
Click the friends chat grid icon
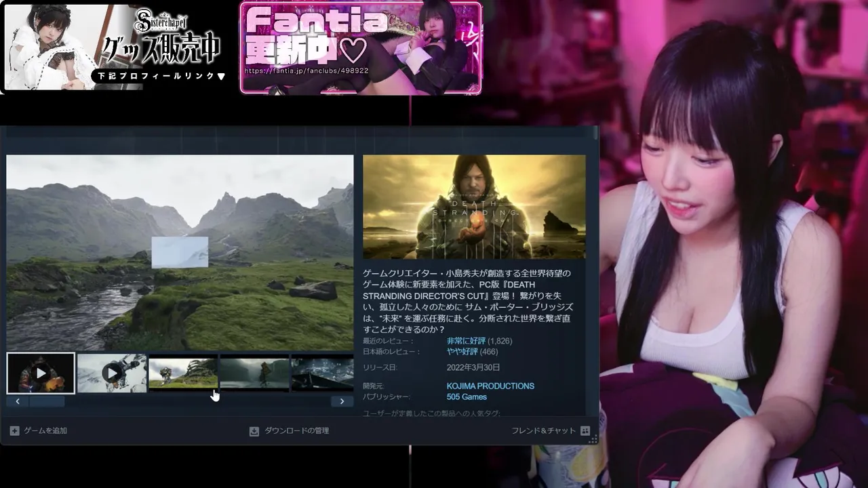pos(585,430)
